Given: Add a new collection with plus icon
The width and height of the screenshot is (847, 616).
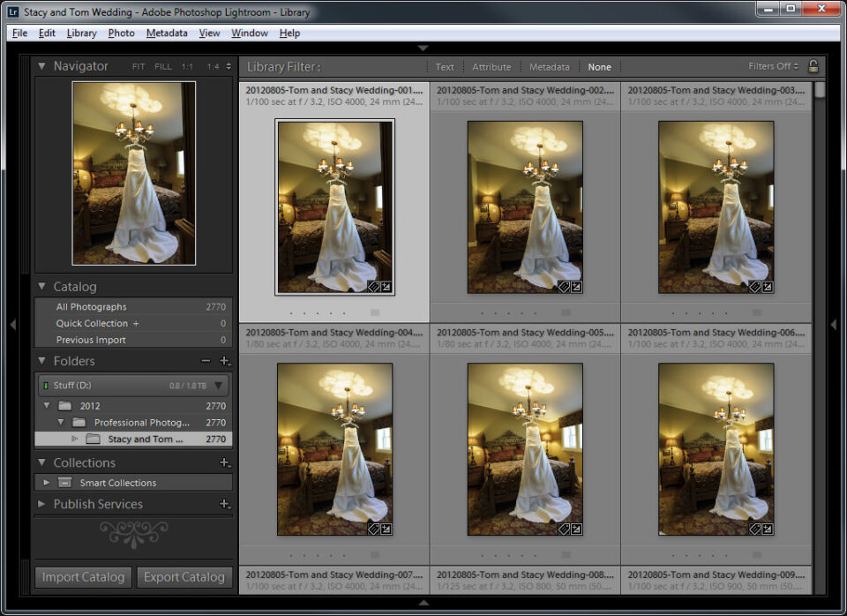Looking at the screenshot, I should click(x=224, y=462).
